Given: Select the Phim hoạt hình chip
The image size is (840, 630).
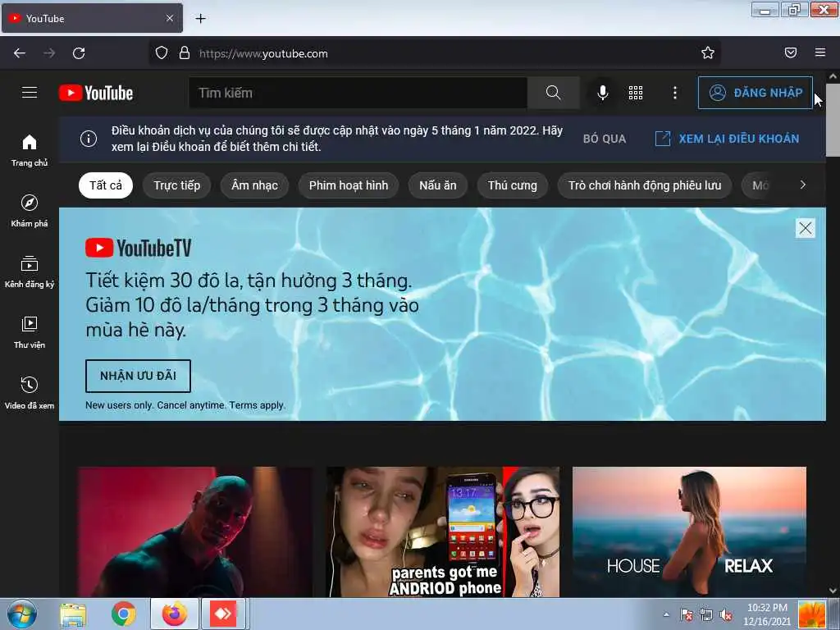Looking at the screenshot, I should tap(348, 185).
